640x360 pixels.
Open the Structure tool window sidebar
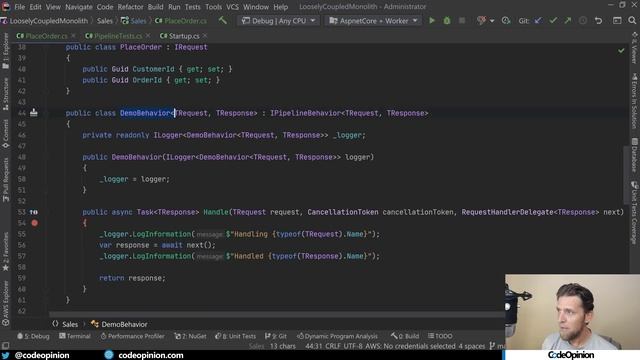pos(5,95)
